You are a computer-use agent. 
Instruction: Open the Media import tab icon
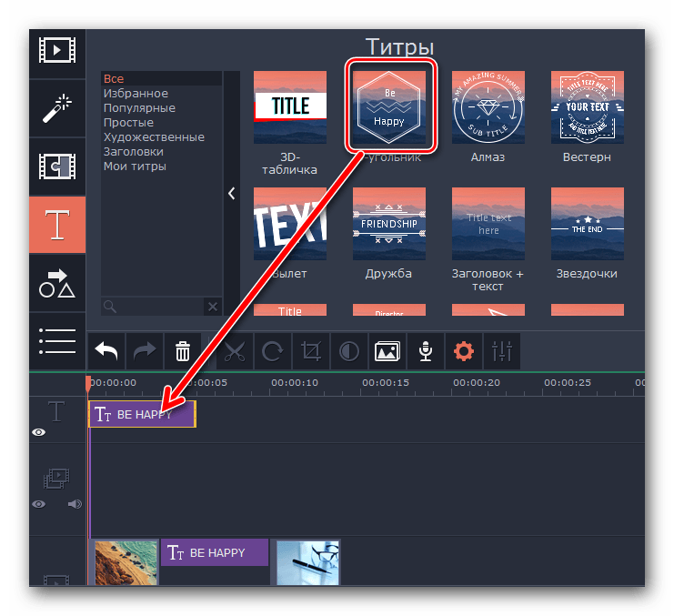click(x=57, y=50)
